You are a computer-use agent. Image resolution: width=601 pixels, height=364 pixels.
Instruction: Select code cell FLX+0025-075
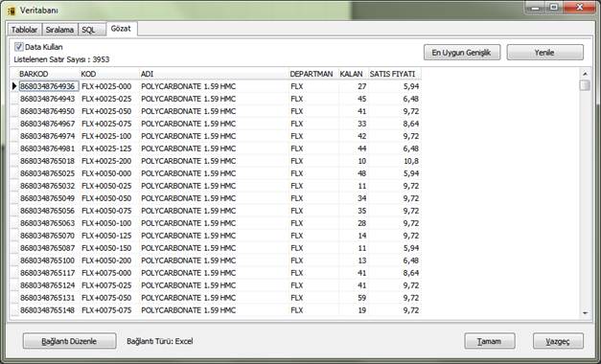tap(109, 124)
